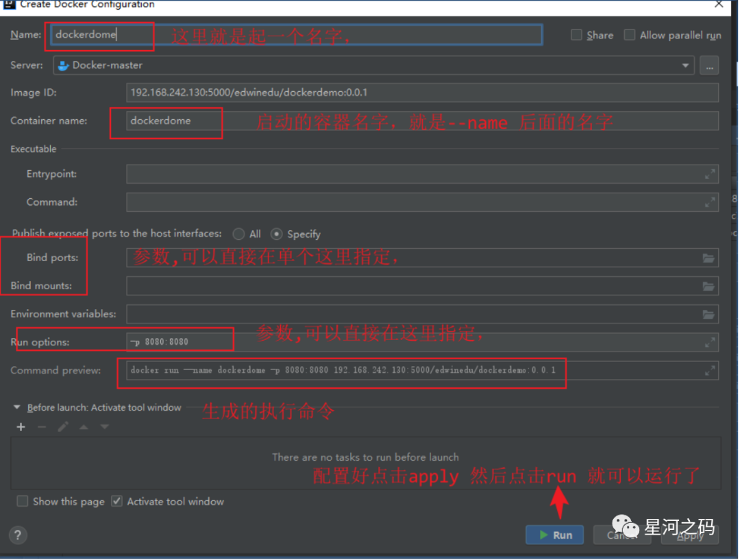Viewport: 740px width, 560px height.
Task: Collapse the Before launch section triangle
Action: coord(17,407)
